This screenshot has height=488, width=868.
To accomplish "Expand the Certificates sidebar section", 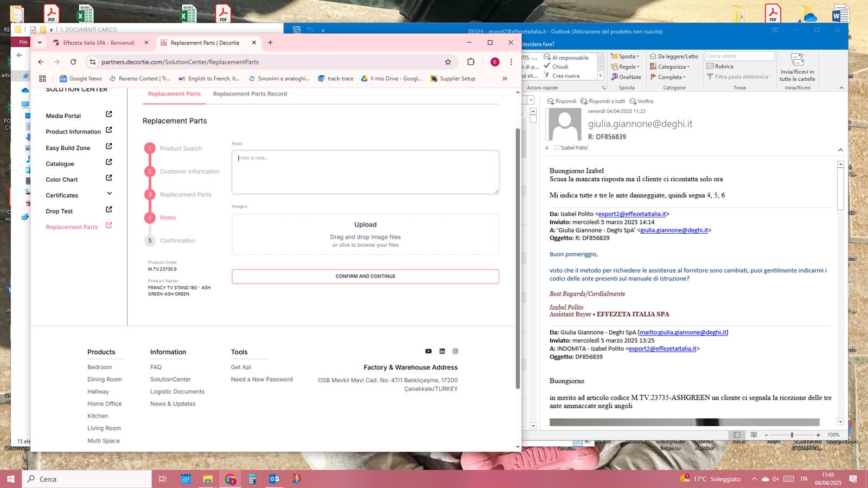I will click(109, 194).
